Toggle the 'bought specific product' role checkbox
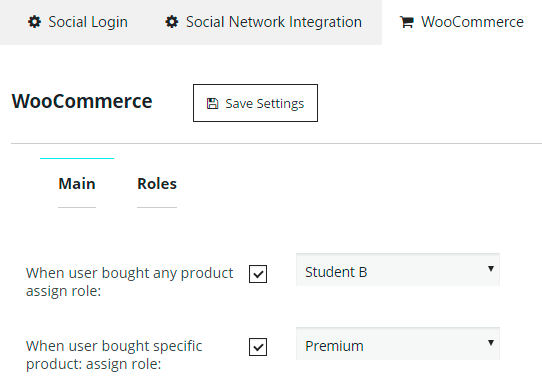The image size is (542, 386). point(258,347)
